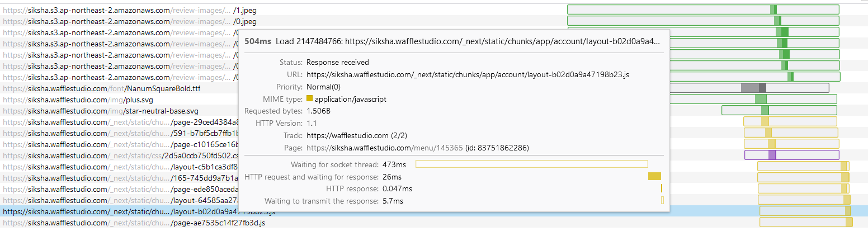This screenshot has width=868, height=231.
Task: Click the 'Normal(0)' priority value
Action: [323, 87]
